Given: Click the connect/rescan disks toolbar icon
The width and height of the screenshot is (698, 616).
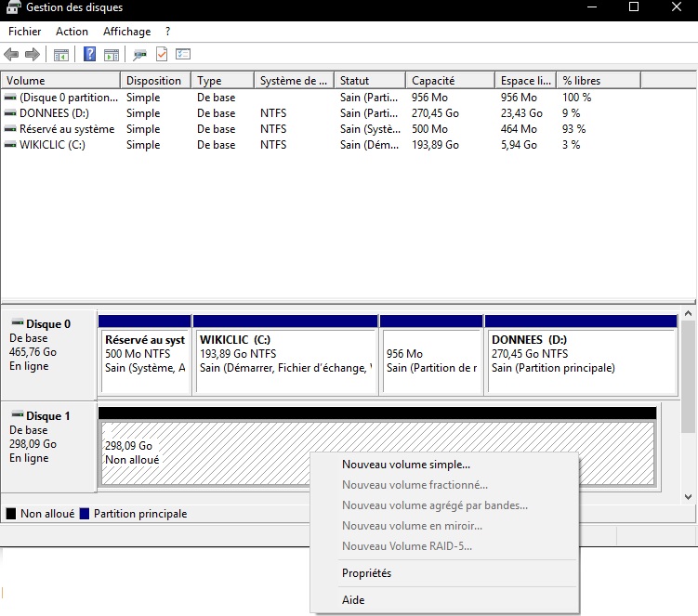Looking at the screenshot, I should point(139,55).
